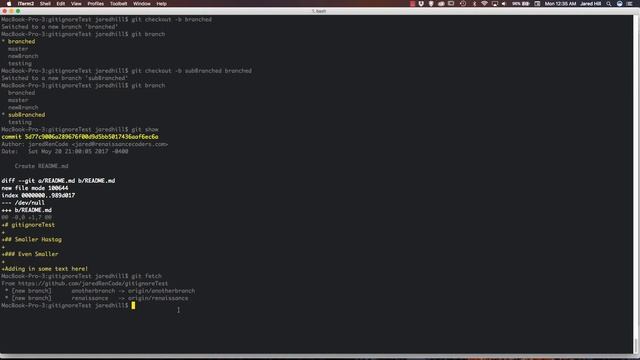640x360 pixels.
Task: Zoom the terminal with green button
Action: (18, 11)
